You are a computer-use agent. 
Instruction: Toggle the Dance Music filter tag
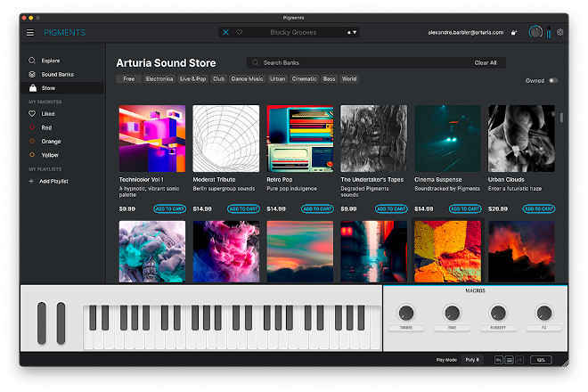coord(247,78)
